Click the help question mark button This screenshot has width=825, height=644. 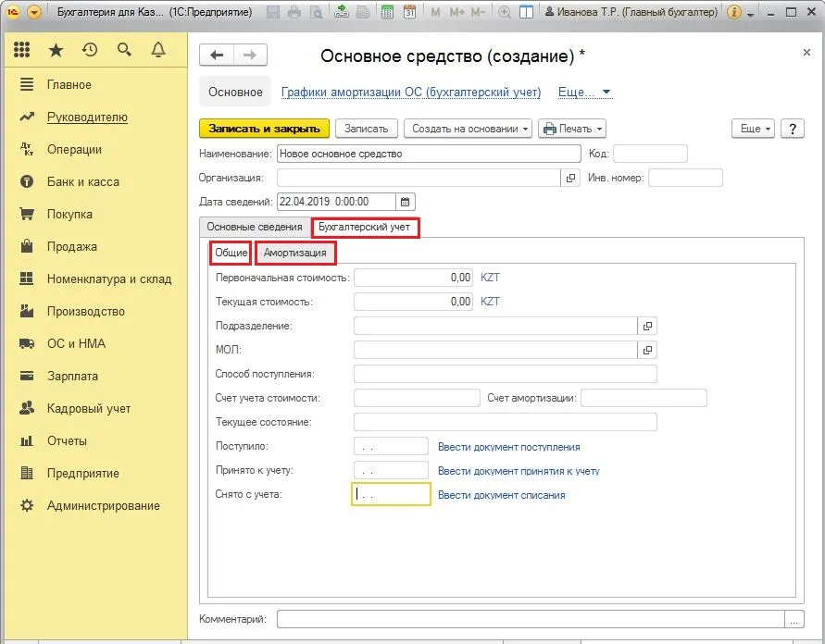(x=793, y=129)
